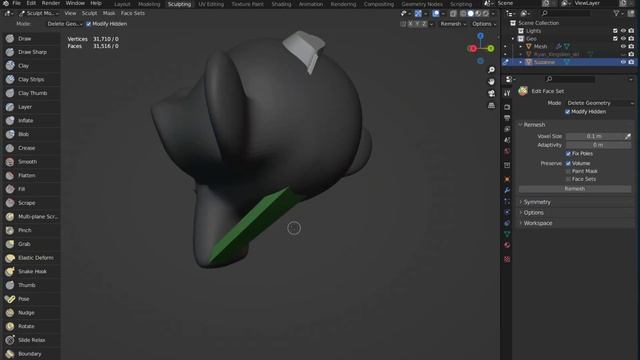Click the outliner search field
Screen dimensions: 640x360
click(x=566, y=13)
